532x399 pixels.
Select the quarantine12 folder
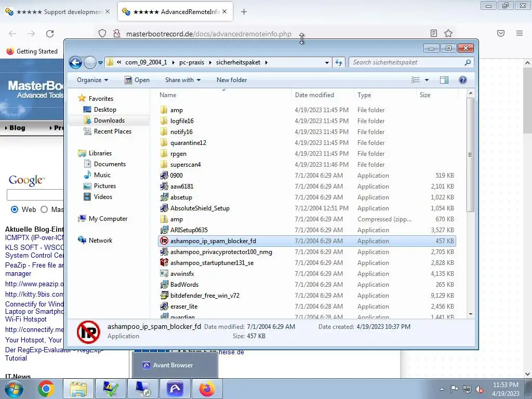pyautogui.click(x=188, y=143)
